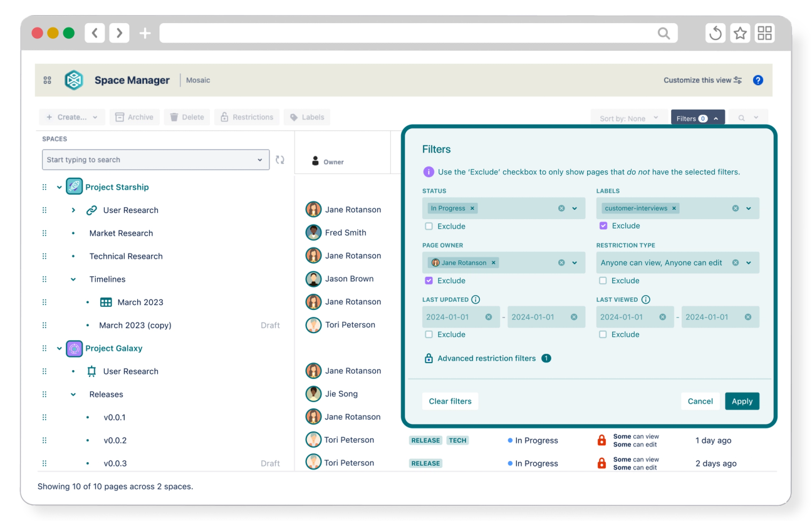Collapse the Project Galaxy space tree node

[x=60, y=348]
